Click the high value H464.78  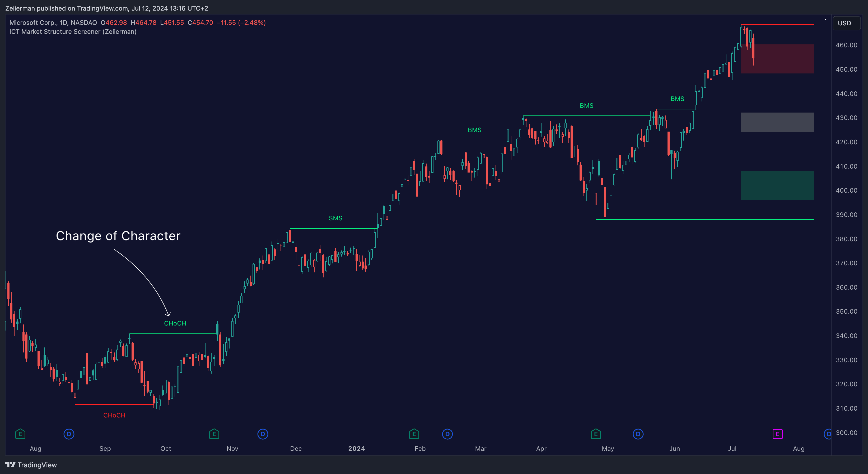pos(143,22)
